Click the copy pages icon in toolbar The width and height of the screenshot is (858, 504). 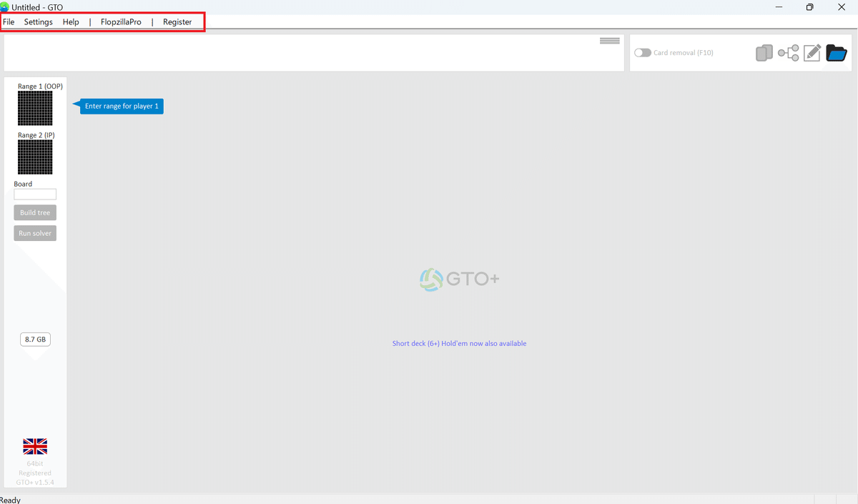point(764,53)
